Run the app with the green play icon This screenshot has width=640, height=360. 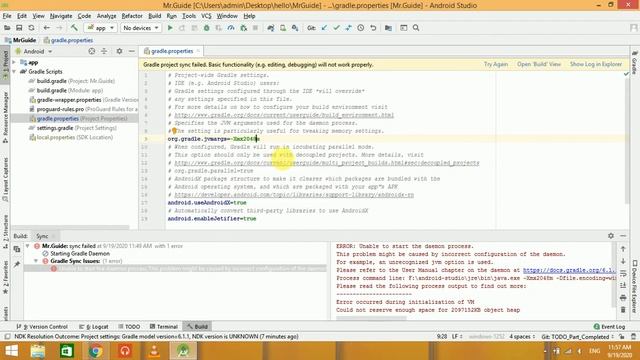[x=170, y=28]
